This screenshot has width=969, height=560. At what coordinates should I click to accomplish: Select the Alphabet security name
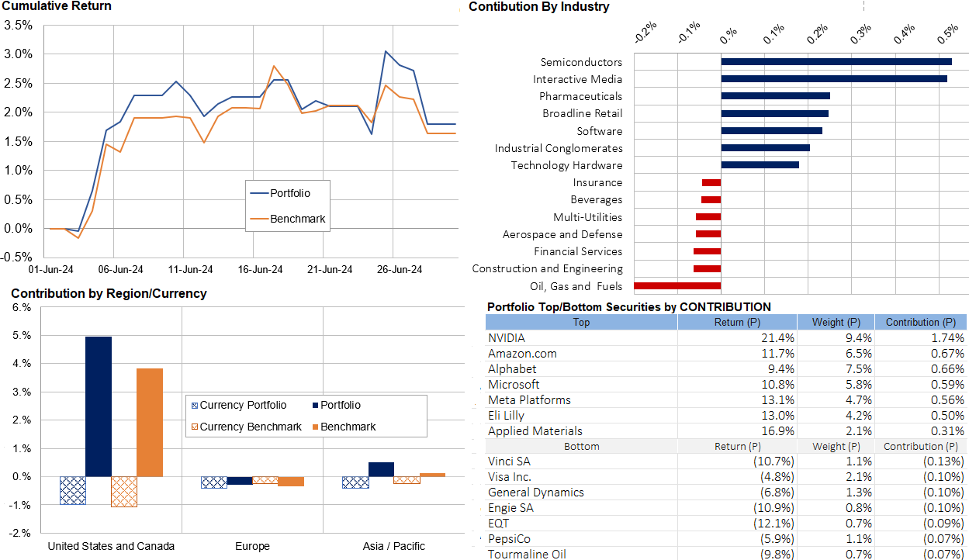coord(512,369)
